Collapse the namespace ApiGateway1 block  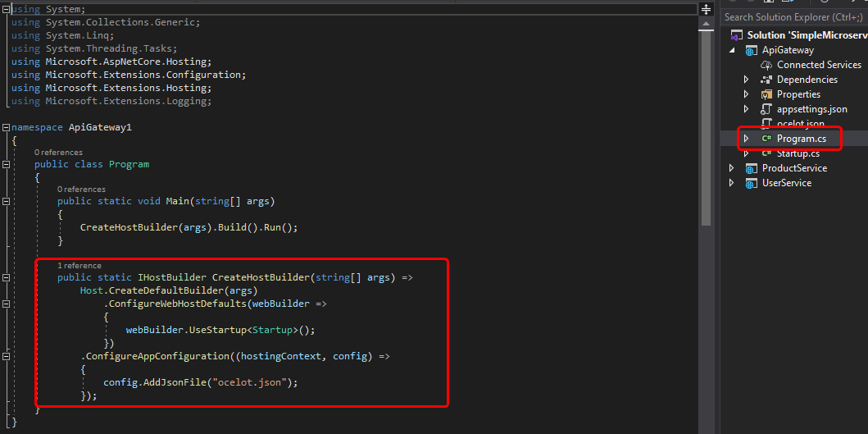[6, 128]
